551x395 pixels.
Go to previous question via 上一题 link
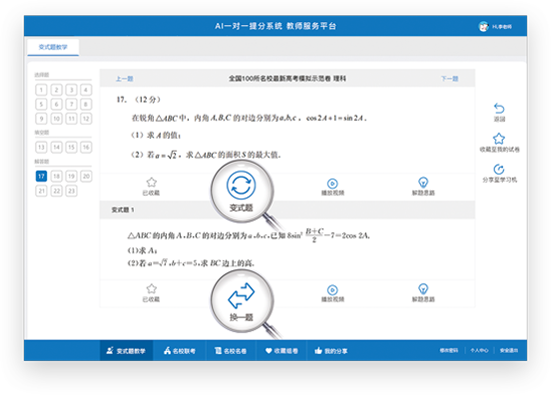(124, 79)
